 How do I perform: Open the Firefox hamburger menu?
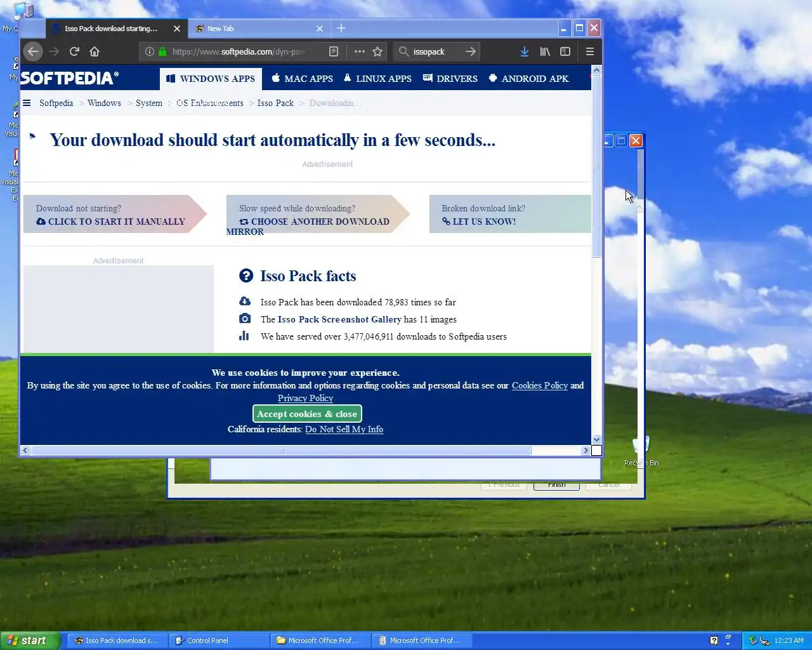click(590, 51)
